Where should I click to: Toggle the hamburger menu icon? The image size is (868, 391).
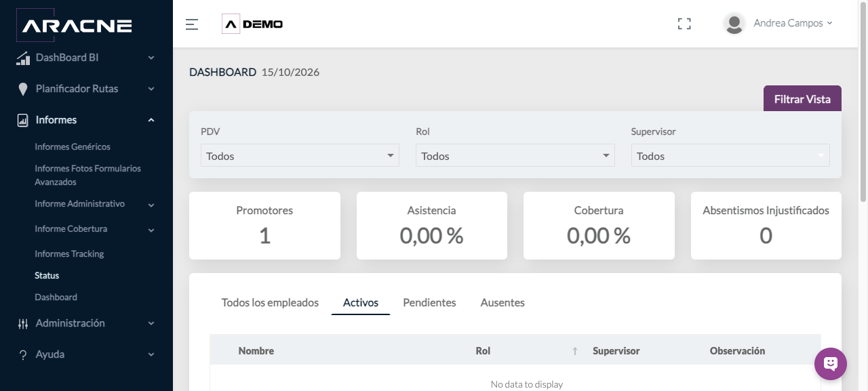coord(192,24)
